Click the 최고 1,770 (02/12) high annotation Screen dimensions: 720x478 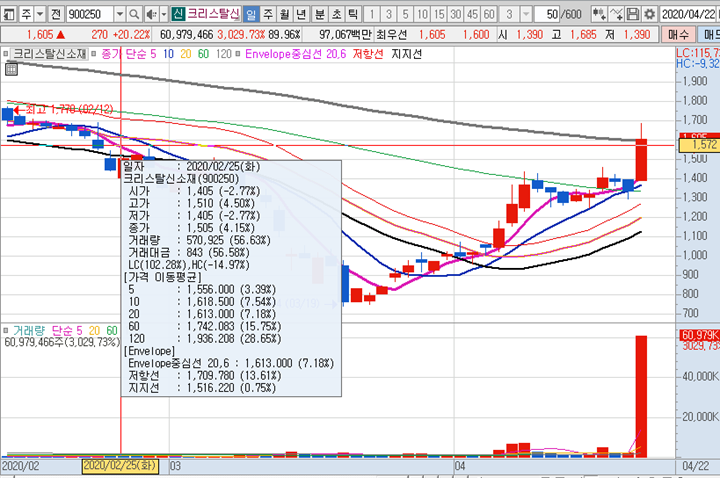click(69, 109)
